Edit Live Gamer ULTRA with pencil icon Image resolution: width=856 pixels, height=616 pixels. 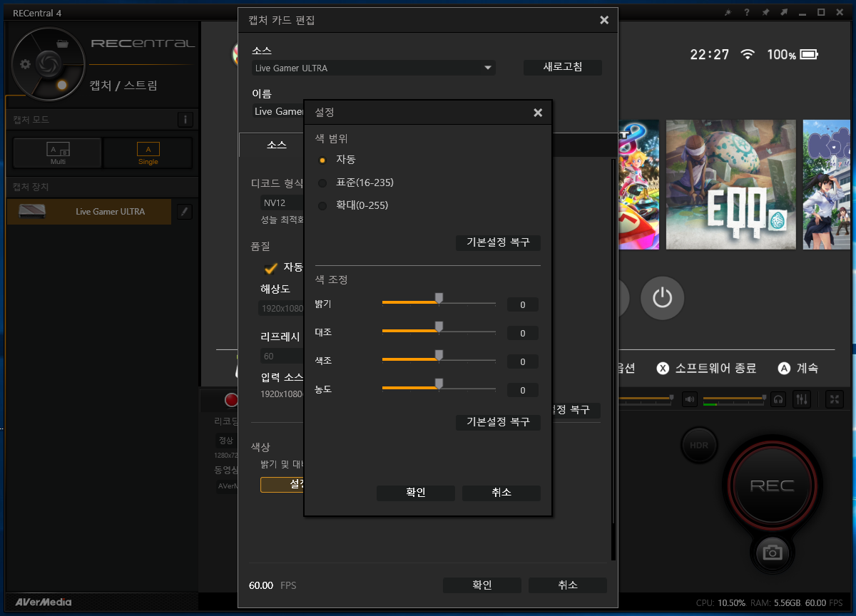(184, 212)
